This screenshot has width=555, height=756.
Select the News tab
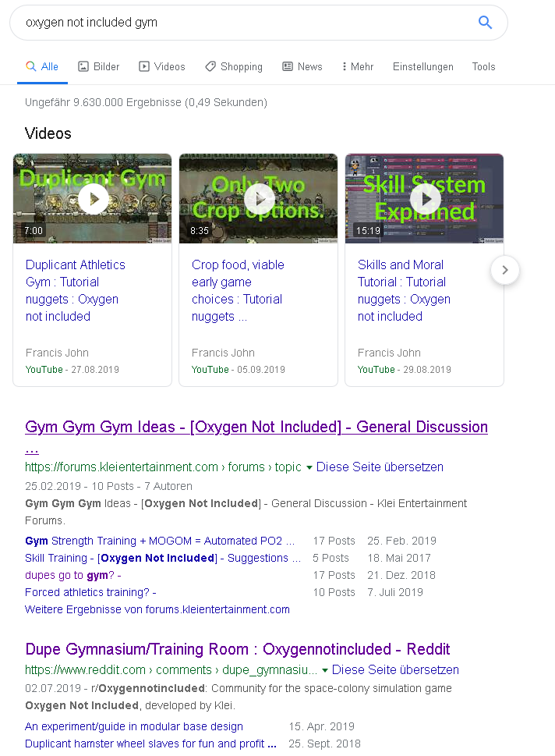(x=302, y=66)
